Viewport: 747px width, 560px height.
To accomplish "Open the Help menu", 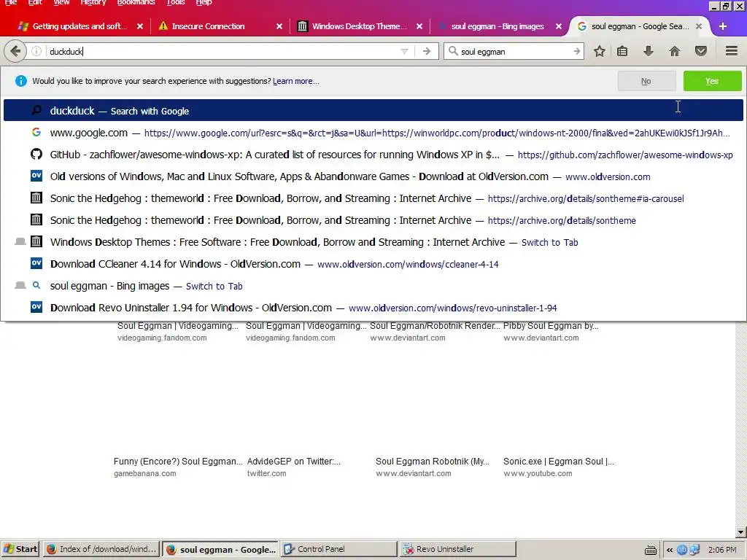I will coord(204,2).
